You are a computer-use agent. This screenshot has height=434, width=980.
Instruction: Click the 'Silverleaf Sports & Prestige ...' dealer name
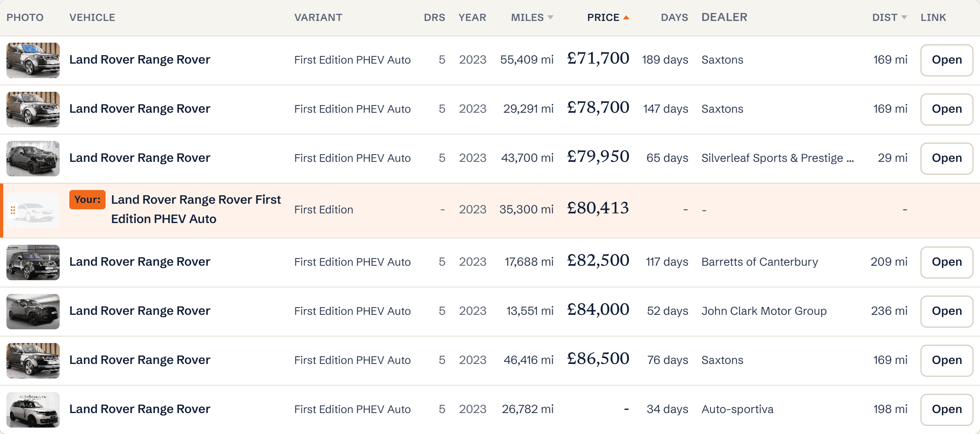(777, 158)
